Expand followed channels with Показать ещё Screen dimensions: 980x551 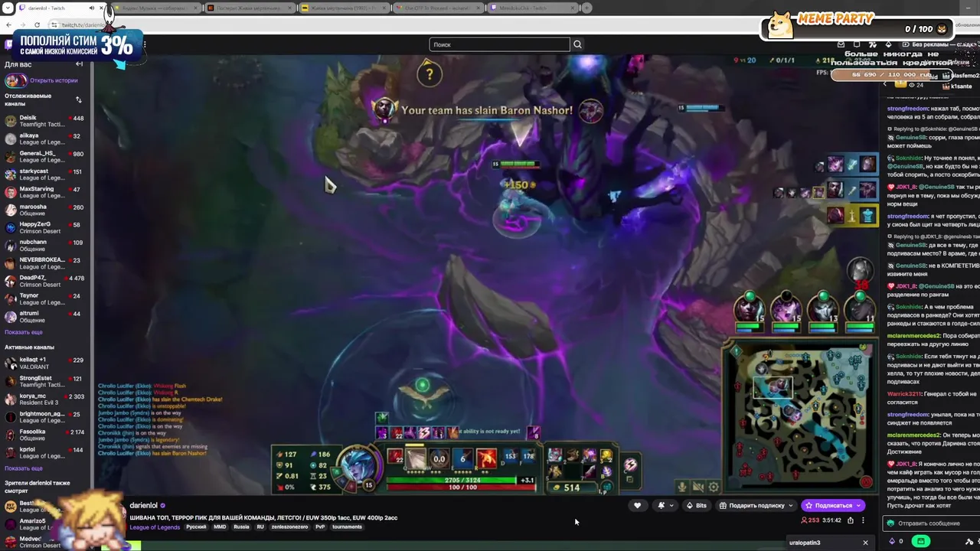[x=24, y=332]
